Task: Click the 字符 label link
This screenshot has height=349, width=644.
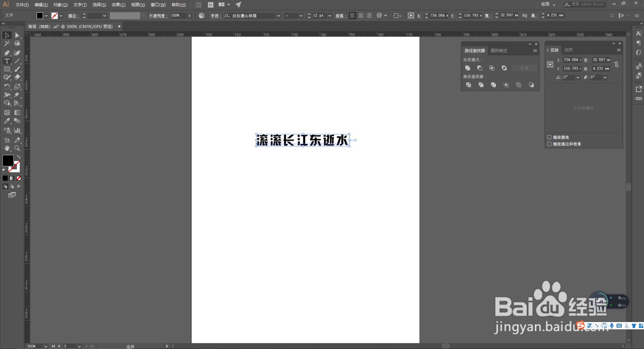Action: 215,16
